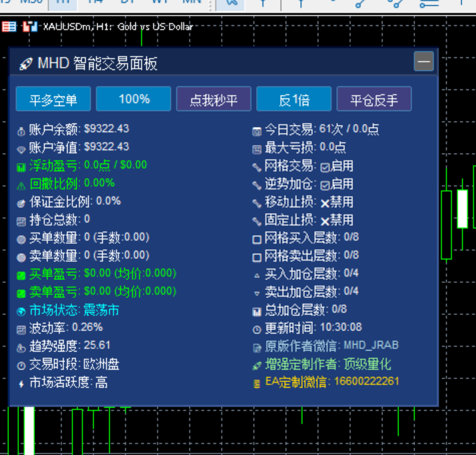This screenshot has height=455, width=476.
Task: Click the calendar icon beside 今日交易
Action: click(257, 132)
